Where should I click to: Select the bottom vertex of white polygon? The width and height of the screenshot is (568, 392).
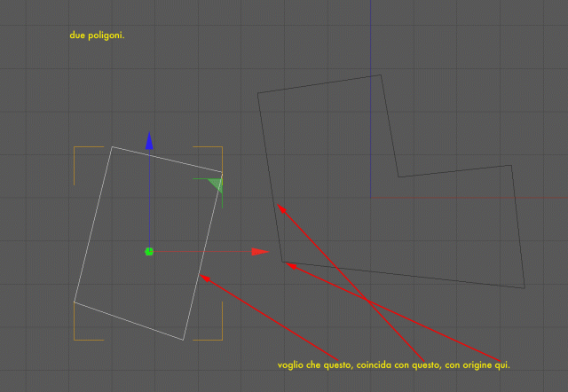click(x=184, y=340)
